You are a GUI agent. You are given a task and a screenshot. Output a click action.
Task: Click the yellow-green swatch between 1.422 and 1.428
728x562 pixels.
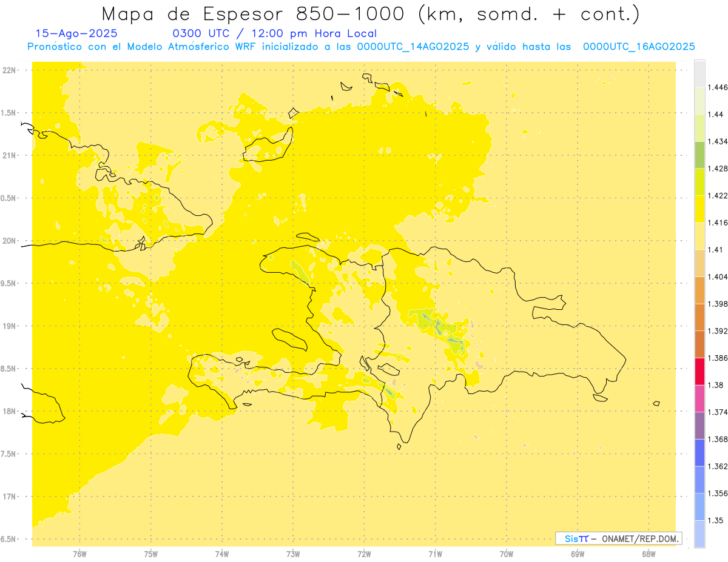(699, 182)
